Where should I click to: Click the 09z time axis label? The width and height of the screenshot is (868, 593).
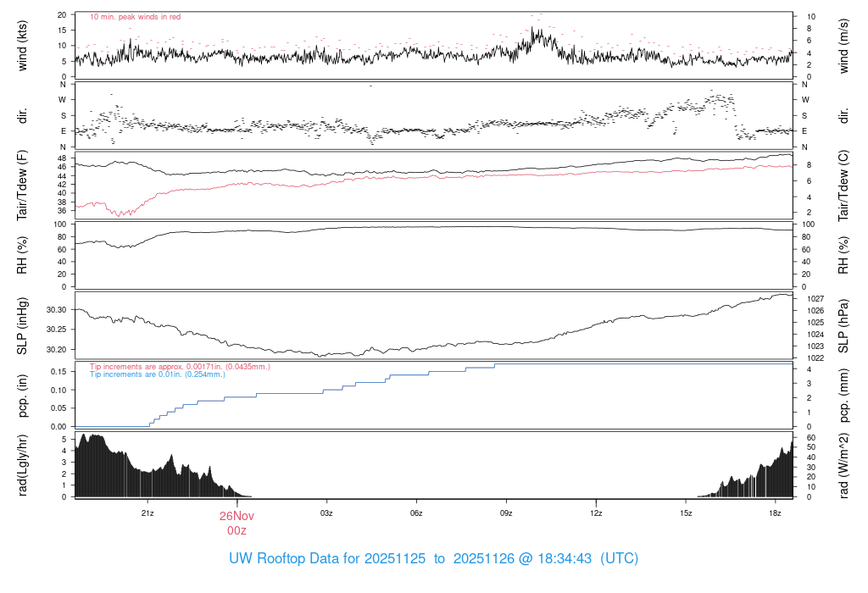click(506, 513)
